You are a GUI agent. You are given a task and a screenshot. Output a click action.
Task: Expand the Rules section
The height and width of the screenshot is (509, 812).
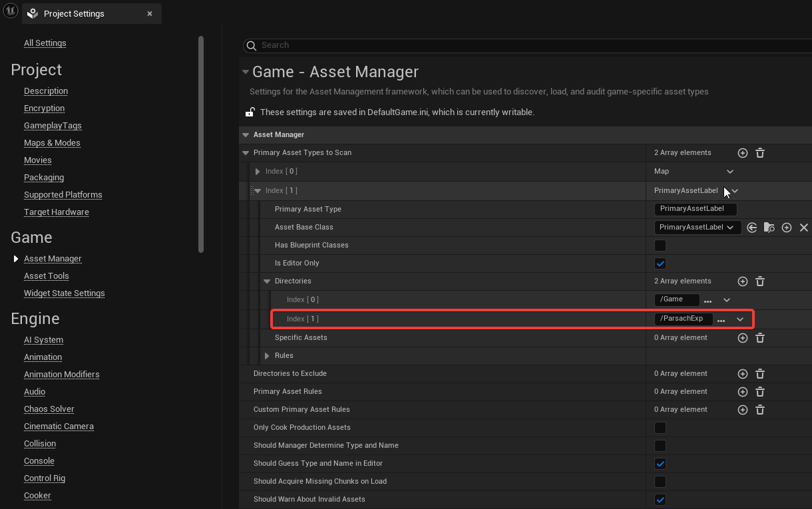point(267,356)
